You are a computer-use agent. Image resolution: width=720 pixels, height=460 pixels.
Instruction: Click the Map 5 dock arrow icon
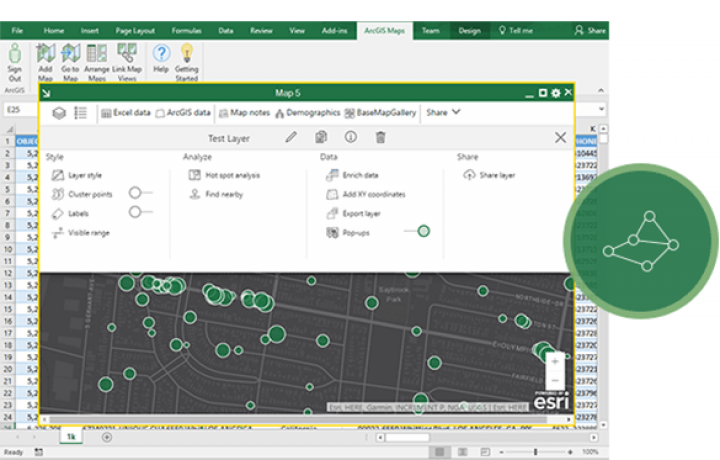coord(46,94)
